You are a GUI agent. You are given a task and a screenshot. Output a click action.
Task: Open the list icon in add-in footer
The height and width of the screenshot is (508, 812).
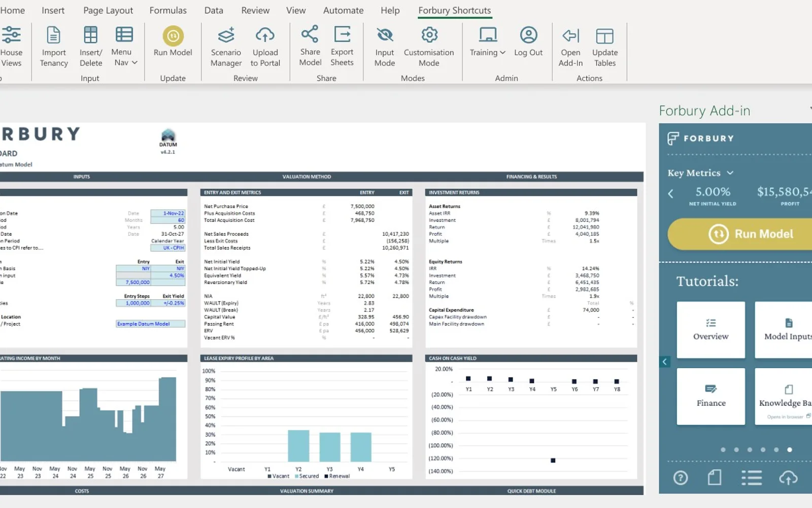752,478
